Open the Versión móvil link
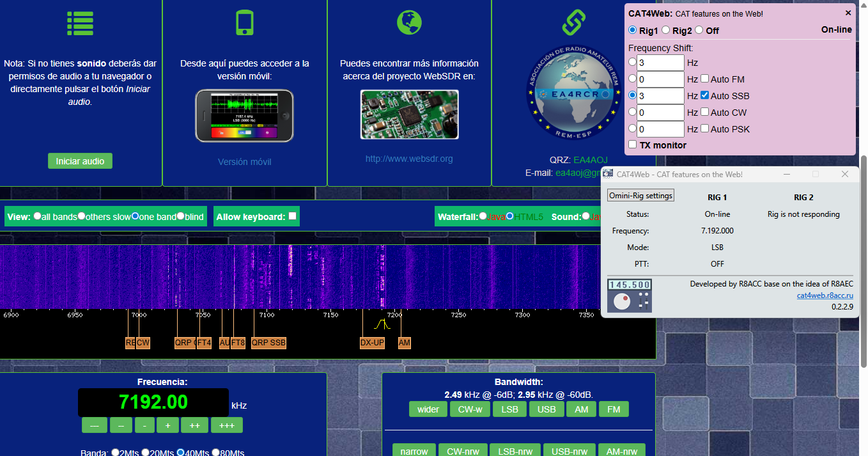 pyautogui.click(x=244, y=162)
